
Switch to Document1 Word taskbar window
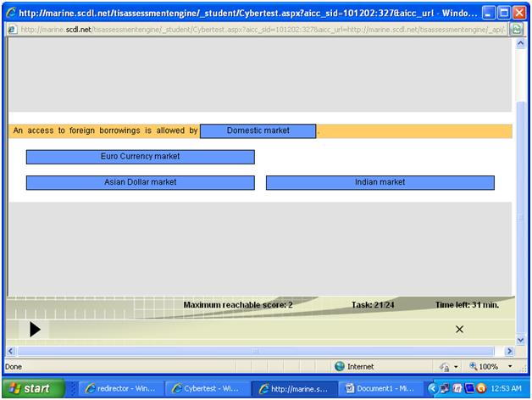[380, 389]
